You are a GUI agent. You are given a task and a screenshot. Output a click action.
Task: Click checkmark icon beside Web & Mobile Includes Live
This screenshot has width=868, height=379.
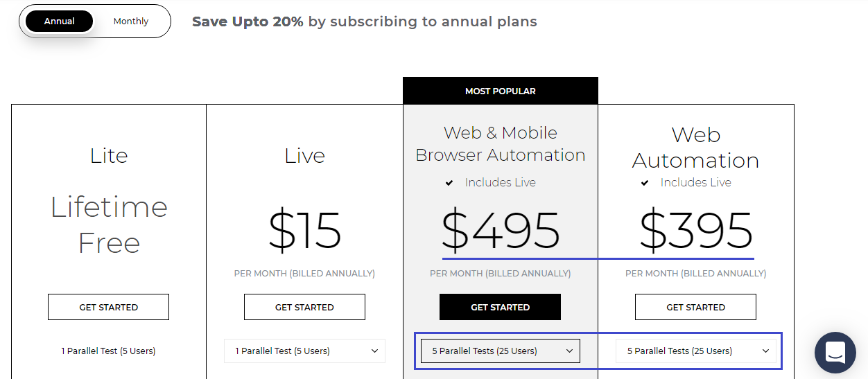point(449,183)
